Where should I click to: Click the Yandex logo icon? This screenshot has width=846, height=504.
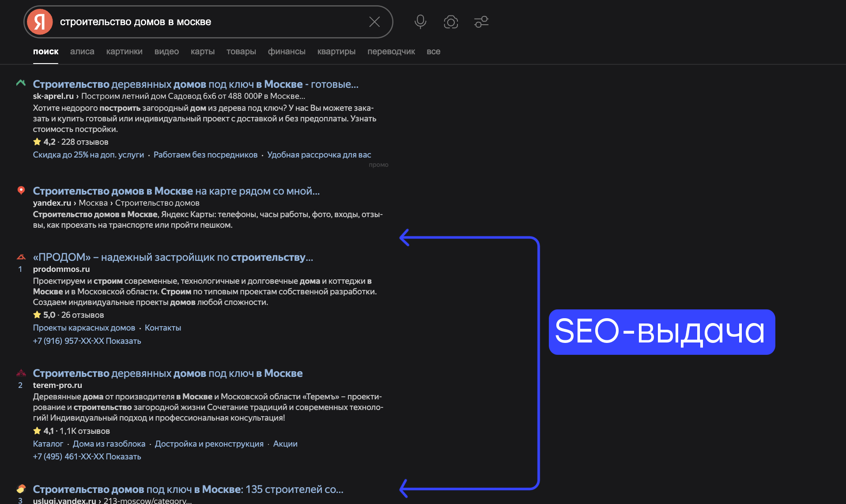pos(40,22)
